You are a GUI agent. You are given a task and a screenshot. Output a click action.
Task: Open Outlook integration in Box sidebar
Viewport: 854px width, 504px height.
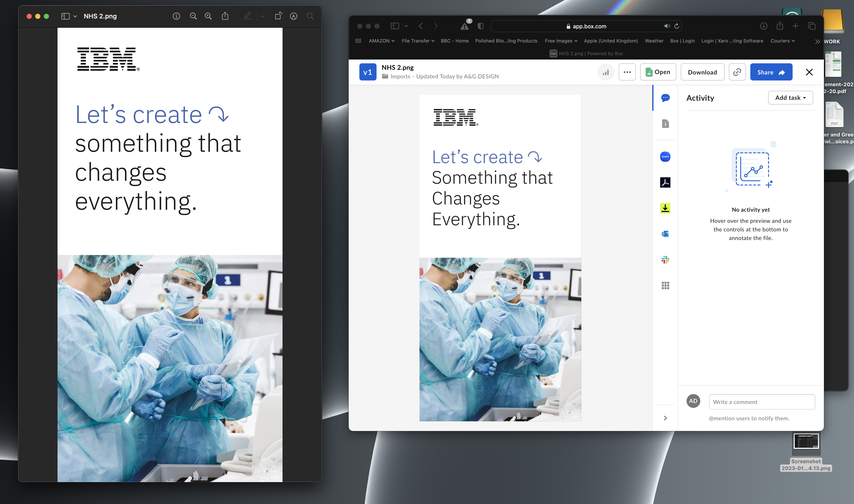click(x=665, y=234)
